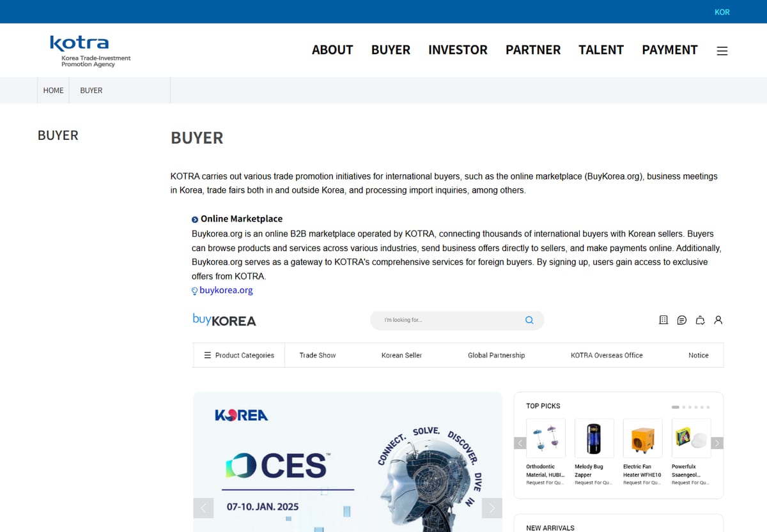Click the Melody Bug Zapper product thumbnail
Viewport: 767px width, 532px height.
[594, 438]
